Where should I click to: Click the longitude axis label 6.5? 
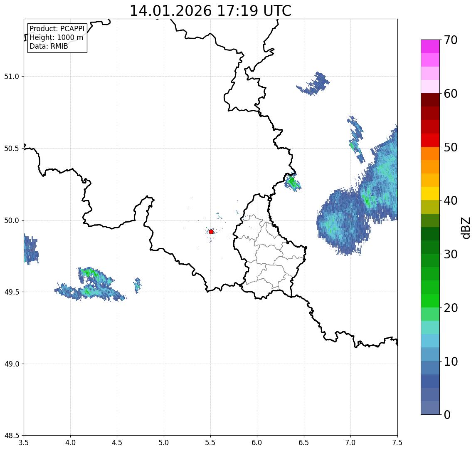coord(304,443)
